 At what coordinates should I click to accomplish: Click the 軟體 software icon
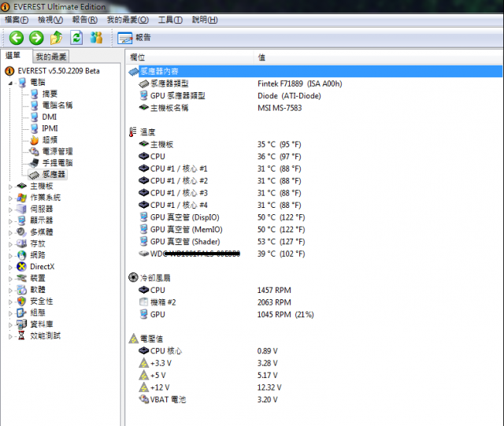(21, 289)
